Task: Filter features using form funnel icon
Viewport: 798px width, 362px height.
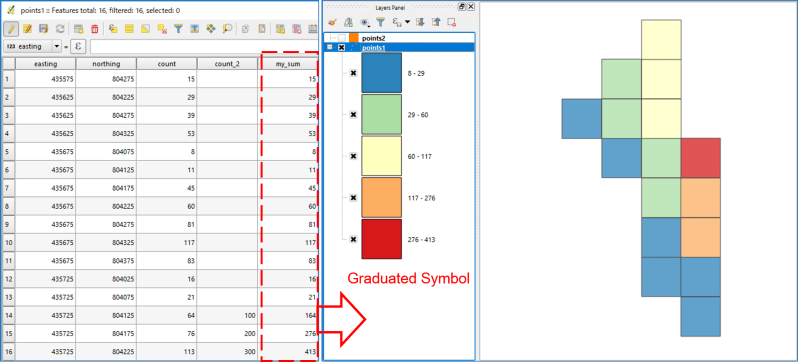Action: coord(178,29)
